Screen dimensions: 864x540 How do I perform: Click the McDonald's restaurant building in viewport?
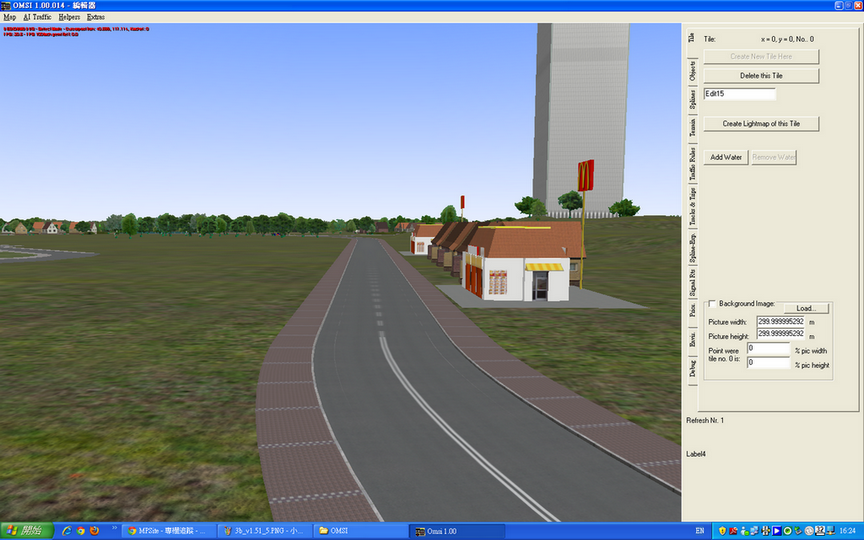pos(523,263)
